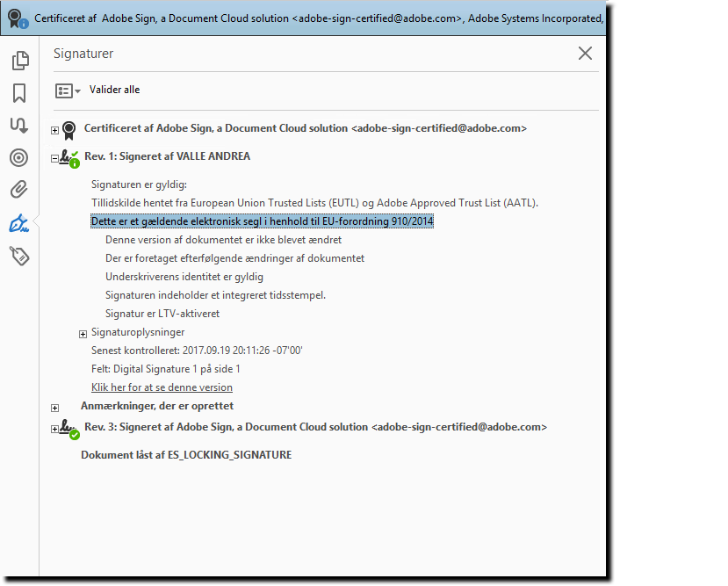Click 'Denne version af dokumentet er ikke blevet ændret'
Viewport: 728px width, 586px height.
coord(223,240)
